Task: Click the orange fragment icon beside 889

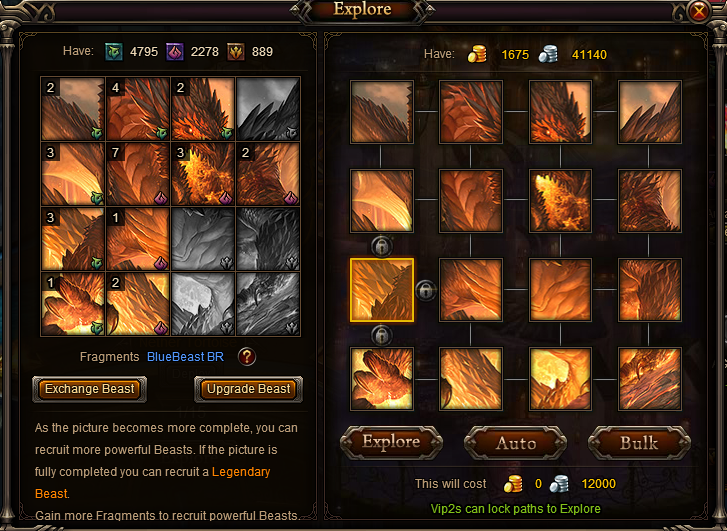Action: click(x=236, y=51)
